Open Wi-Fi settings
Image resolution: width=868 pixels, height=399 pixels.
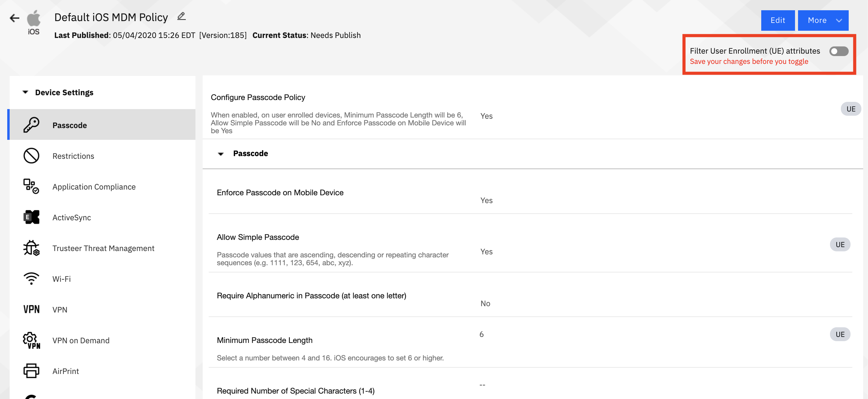(102, 279)
